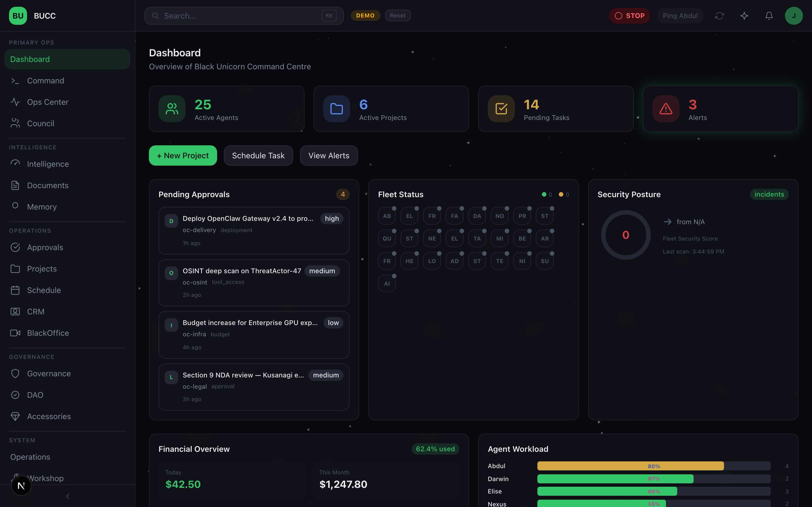Screen dimensions: 812x507
Task: Open the Council panel
Action: coord(41,123)
